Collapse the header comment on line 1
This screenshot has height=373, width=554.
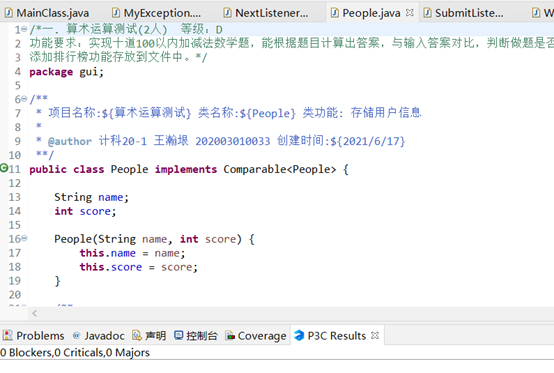click(x=24, y=29)
